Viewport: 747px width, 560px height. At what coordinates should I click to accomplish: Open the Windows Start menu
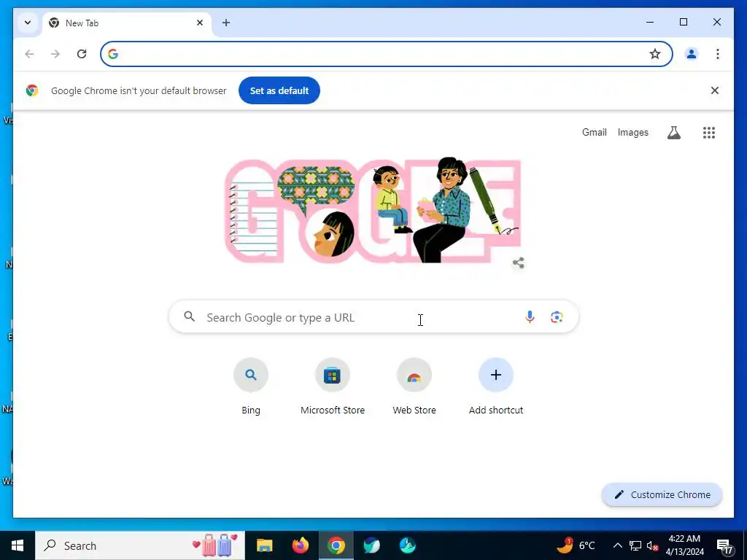(x=18, y=545)
